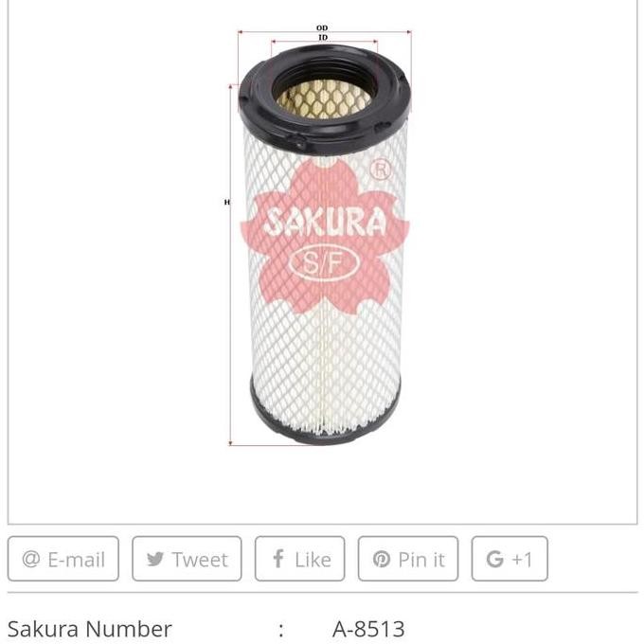644x644 pixels.
Task: Click the @ icon in the E-mail button
Action: point(31,559)
